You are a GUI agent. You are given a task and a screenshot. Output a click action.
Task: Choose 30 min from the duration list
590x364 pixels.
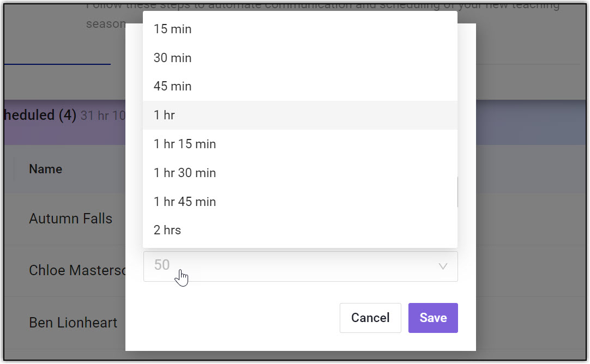coord(173,58)
